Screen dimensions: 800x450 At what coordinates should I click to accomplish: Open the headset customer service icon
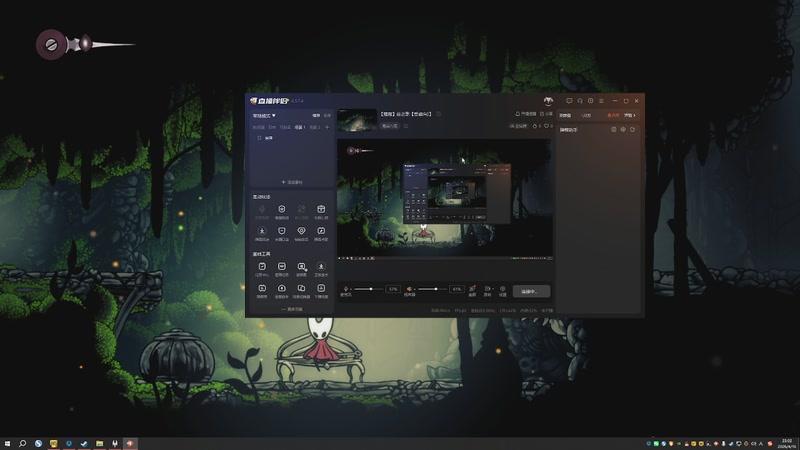580,101
